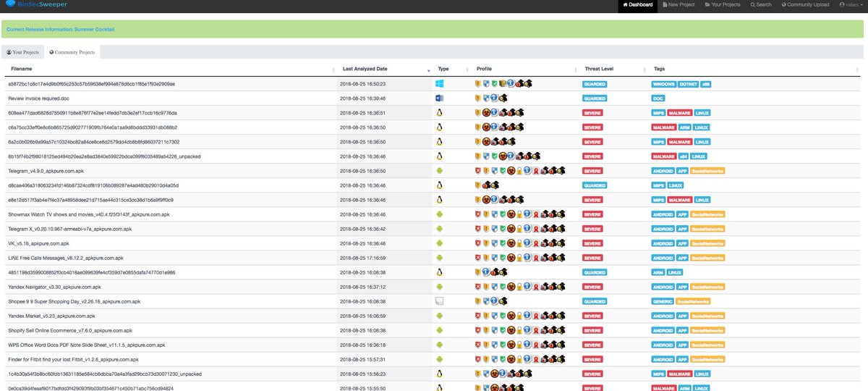Click the package box icon in a5872bc1c8c17e4d9b0f65c row
The height and width of the screenshot is (391, 868).
[x=503, y=83]
